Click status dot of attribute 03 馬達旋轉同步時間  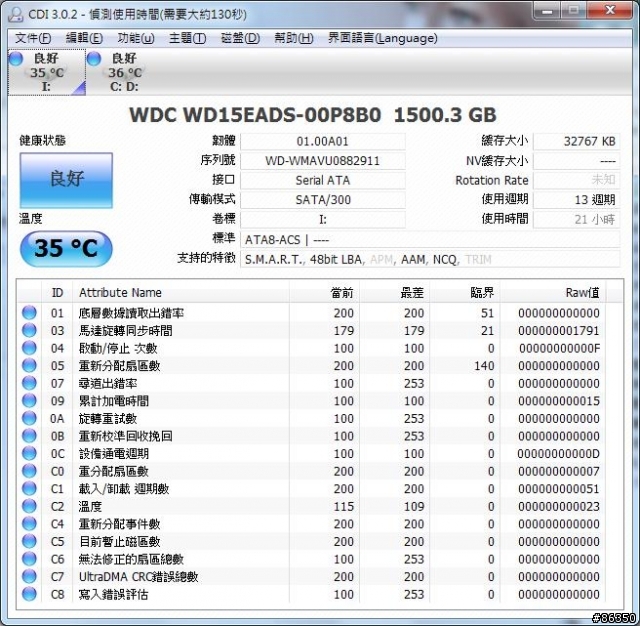point(29,330)
